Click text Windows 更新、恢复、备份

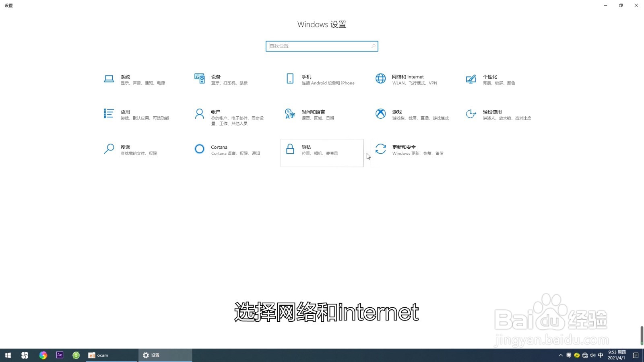tap(418, 154)
